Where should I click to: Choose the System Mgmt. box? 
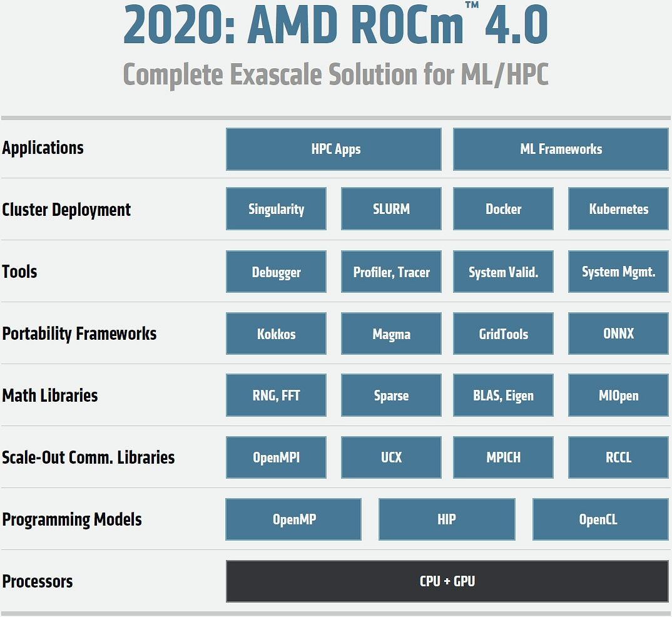618,272
